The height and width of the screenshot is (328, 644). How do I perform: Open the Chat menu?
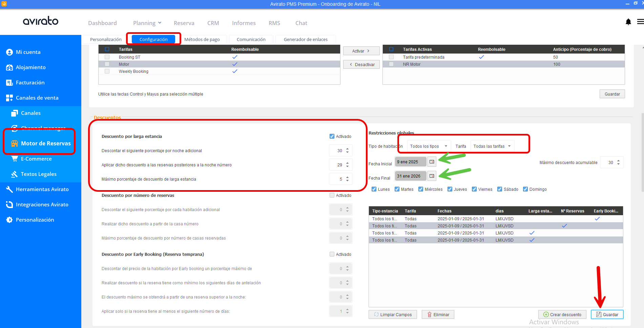pyautogui.click(x=301, y=23)
